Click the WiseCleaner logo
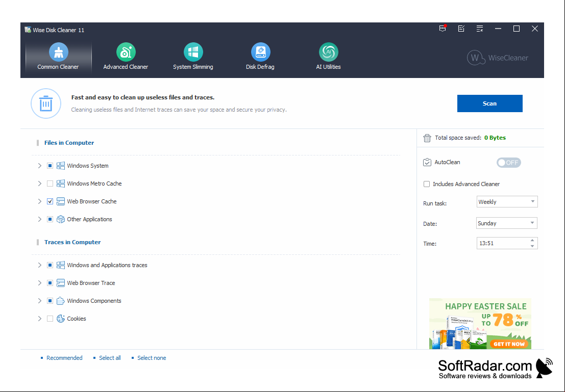565x392 pixels. pyautogui.click(x=498, y=58)
